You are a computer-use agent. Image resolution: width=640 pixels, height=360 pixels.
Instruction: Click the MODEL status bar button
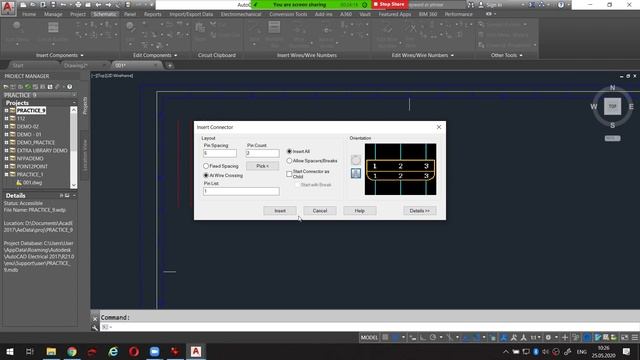tap(369, 337)
